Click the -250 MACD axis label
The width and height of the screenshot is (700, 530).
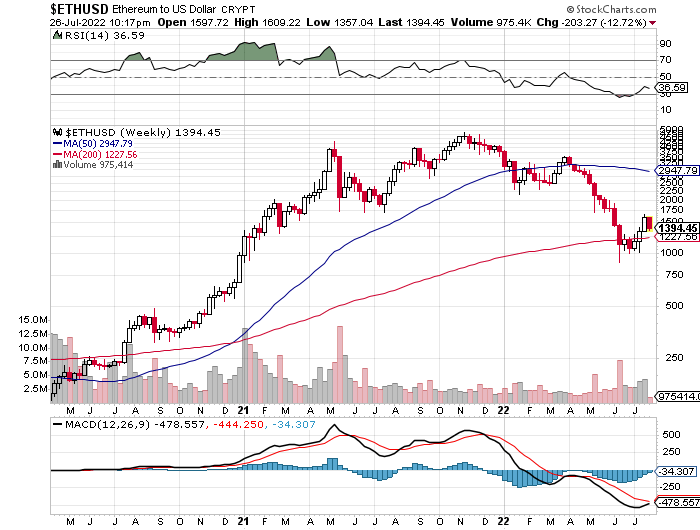point(671,487)
